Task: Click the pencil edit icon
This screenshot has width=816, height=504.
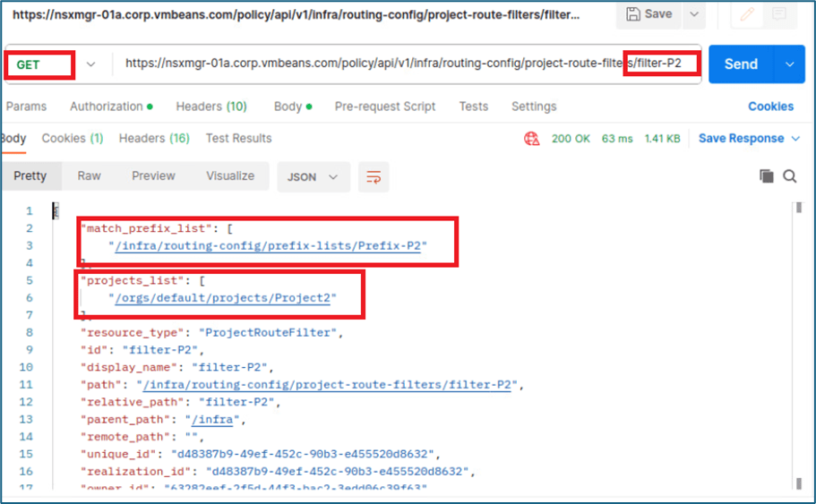Action: pyautogui.click(x=746, y=14)
